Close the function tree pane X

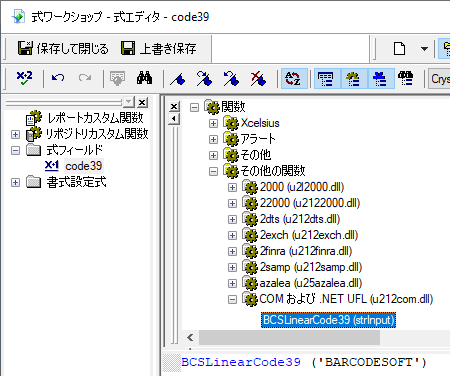coord(174,107)
